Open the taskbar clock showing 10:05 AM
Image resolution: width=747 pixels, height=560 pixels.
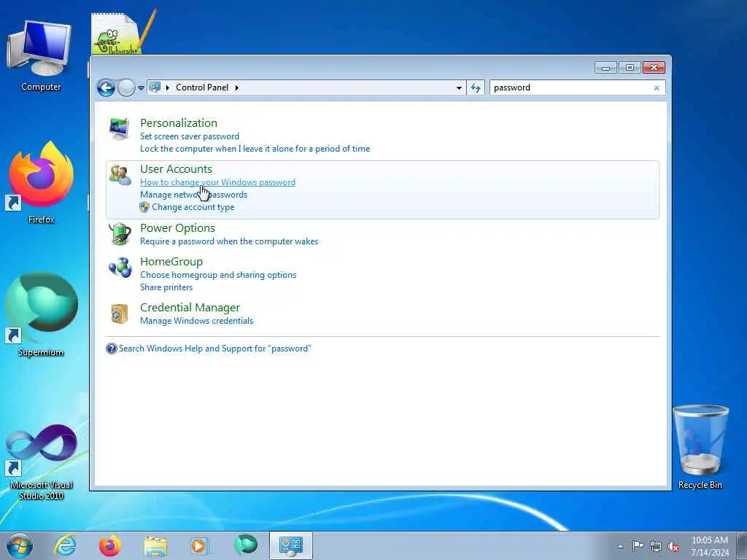tap(710, 546)
